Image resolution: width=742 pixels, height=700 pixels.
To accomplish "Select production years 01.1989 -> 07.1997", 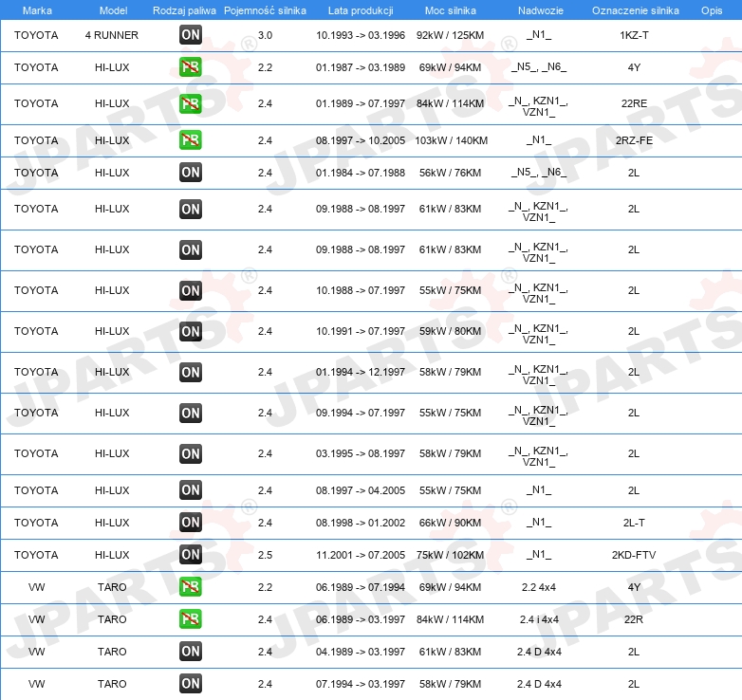I will (x=361, y=103).
